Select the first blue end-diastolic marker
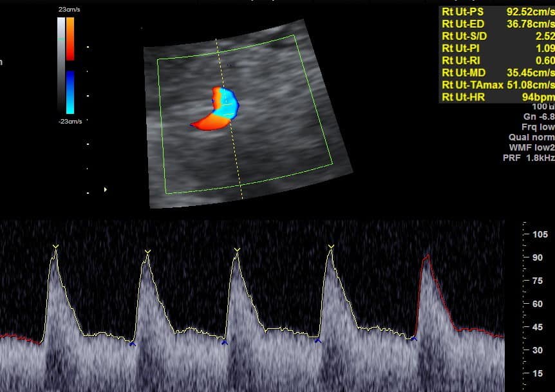555x392 pixels. pyautogui.click(x=133, y=344)
